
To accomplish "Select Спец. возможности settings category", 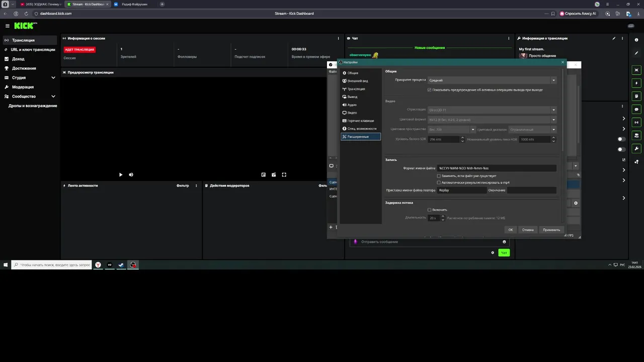I will pos(361,129).
